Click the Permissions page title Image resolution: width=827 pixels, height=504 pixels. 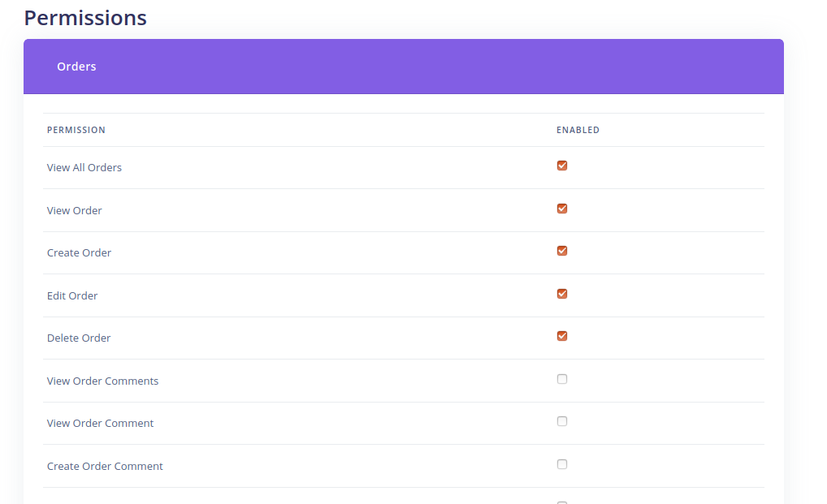point(85,18)
